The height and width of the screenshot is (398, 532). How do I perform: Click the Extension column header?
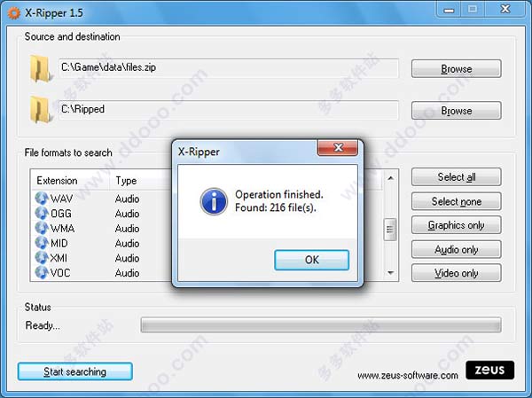pos(71,181)
